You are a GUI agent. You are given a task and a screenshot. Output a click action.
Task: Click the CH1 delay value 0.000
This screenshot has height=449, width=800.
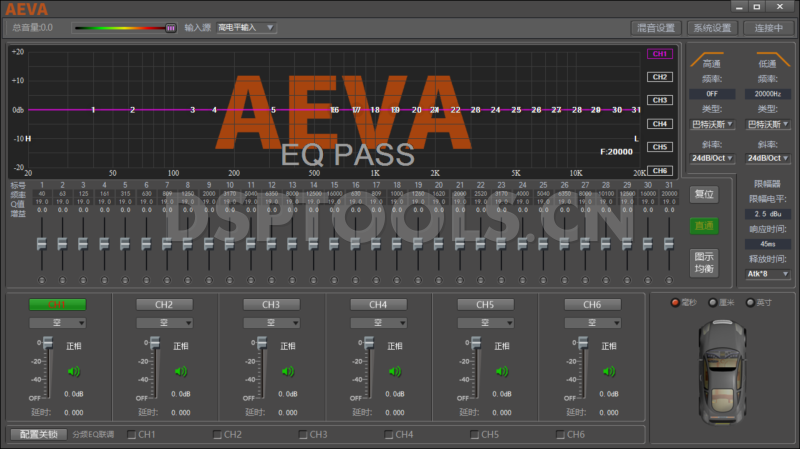(73, 412)
